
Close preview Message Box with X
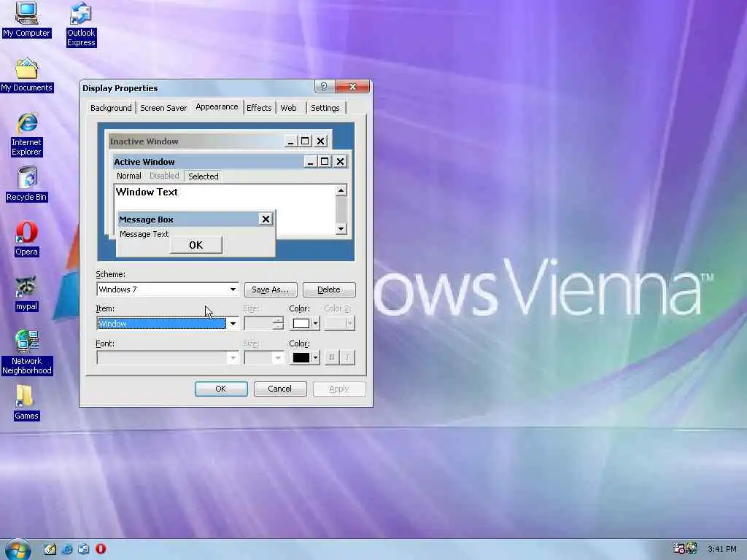click(x=266, y=219)
